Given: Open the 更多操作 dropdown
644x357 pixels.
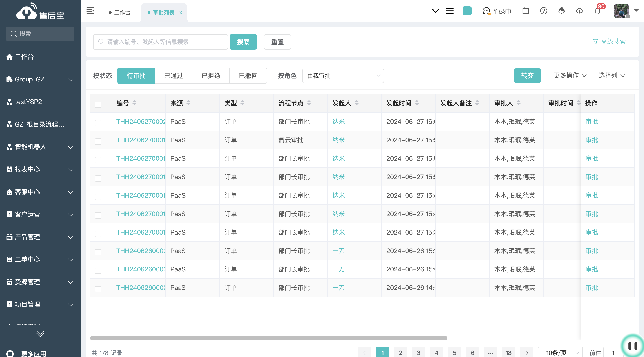Looking at the screenshot, I should coord(570,75).
